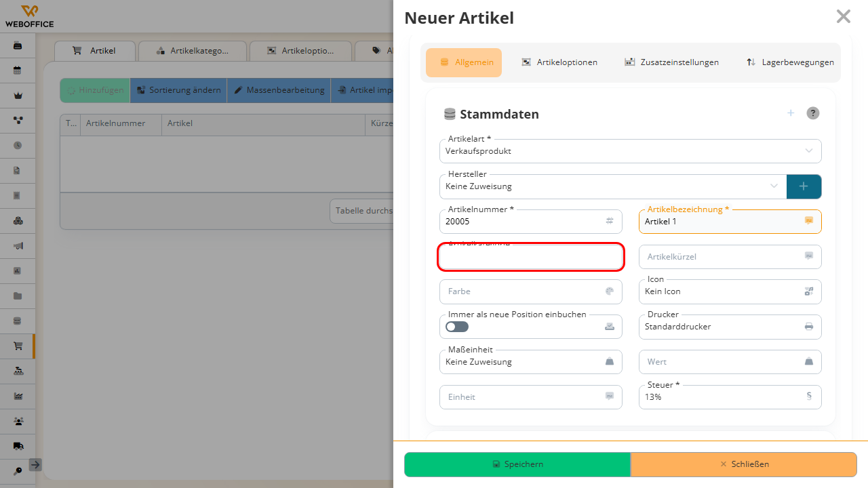Click the Artikel column header in table
Image resolution: width=868 pixels, height=488 pixels.
click(263, 124)
